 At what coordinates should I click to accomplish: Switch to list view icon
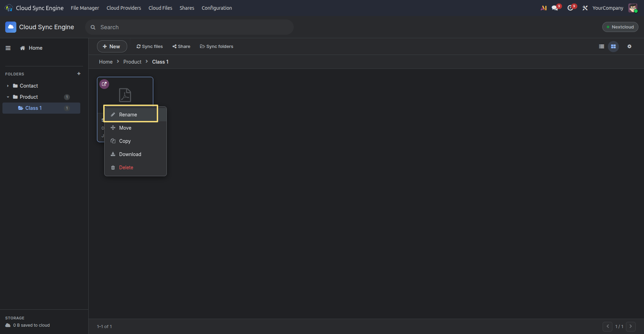(x=602, y=46)
